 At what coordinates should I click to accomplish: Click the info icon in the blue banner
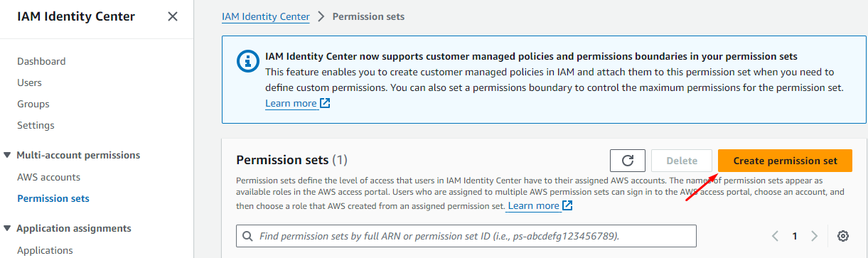[247, 62]
